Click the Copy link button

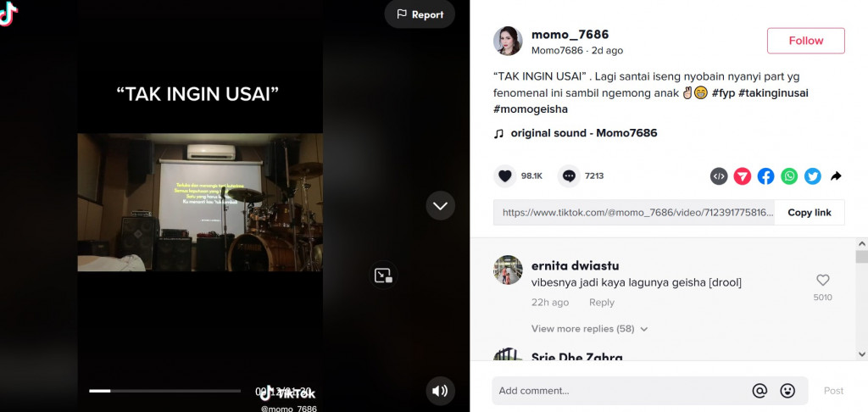pos(810,213)
